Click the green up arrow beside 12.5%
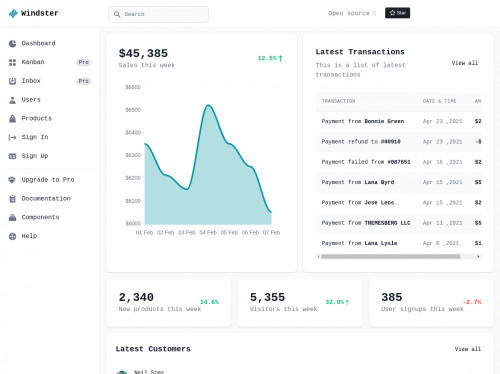Screen dimensions: 500x374 pyautogui.click(x=280, y=58)
